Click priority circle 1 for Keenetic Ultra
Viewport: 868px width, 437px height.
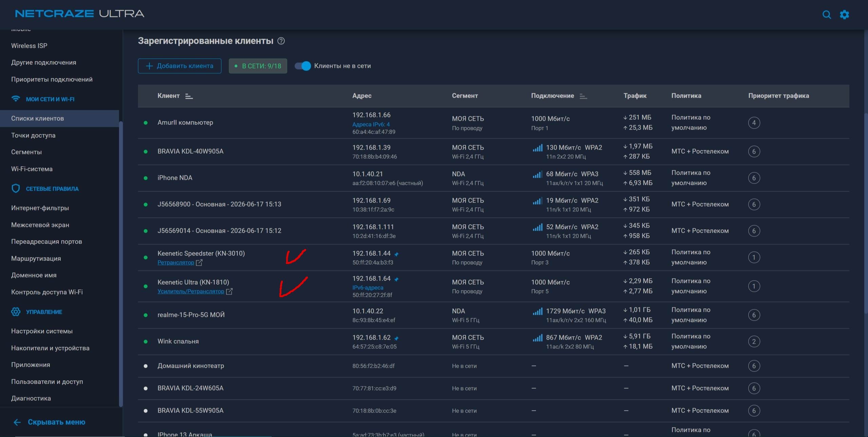(x=754, y=286)
